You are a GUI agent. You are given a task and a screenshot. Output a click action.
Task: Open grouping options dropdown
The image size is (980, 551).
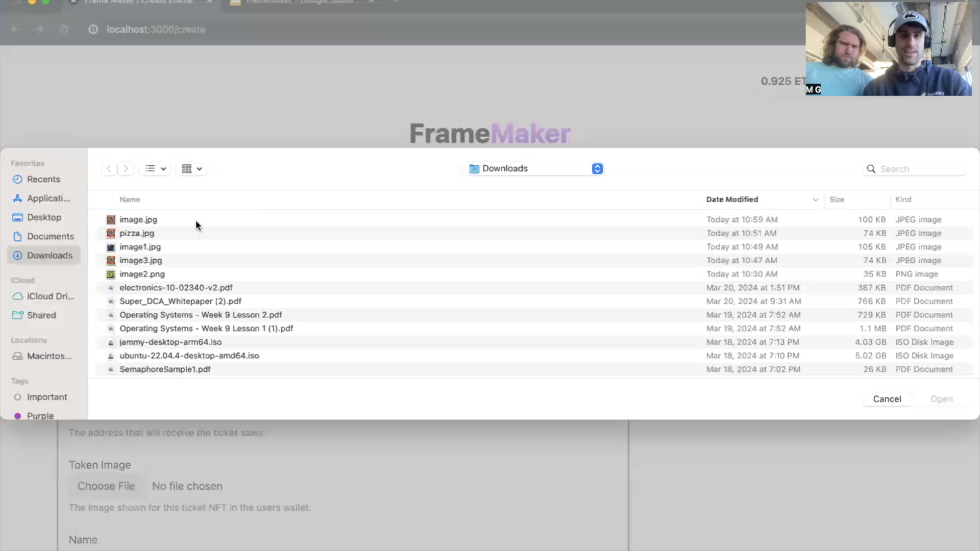[x=192, y=168]
